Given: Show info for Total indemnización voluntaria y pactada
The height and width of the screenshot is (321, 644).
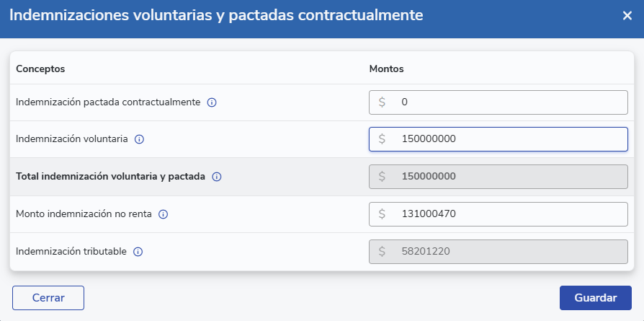Looking at the screenshot, I should point(217,177).
